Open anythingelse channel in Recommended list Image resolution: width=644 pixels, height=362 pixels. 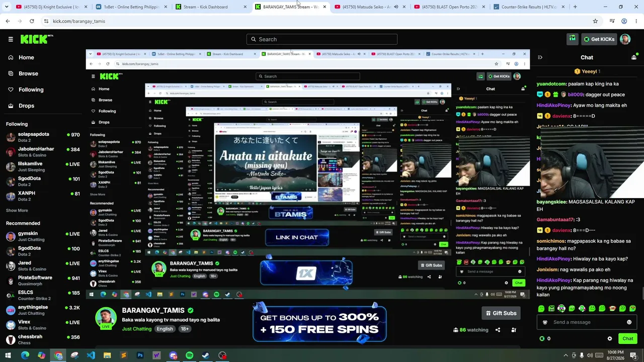click(43, 310)
